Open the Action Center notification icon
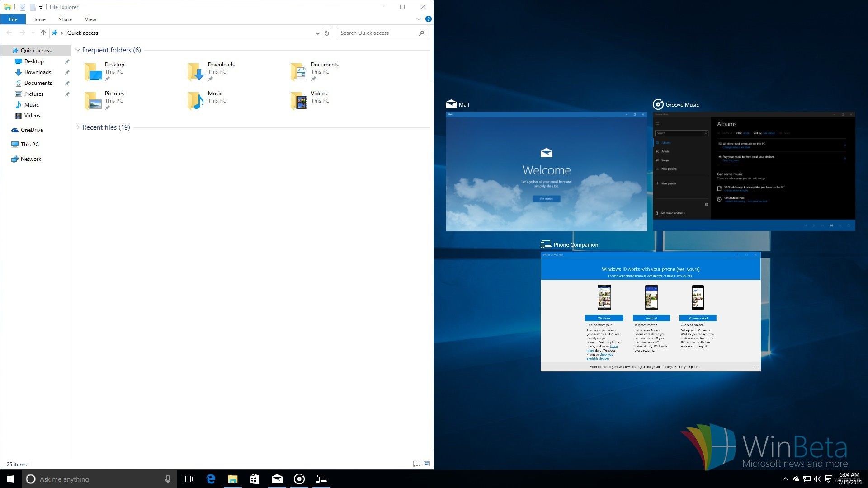This screenshot has height=488, width=868. coord(828,479)
